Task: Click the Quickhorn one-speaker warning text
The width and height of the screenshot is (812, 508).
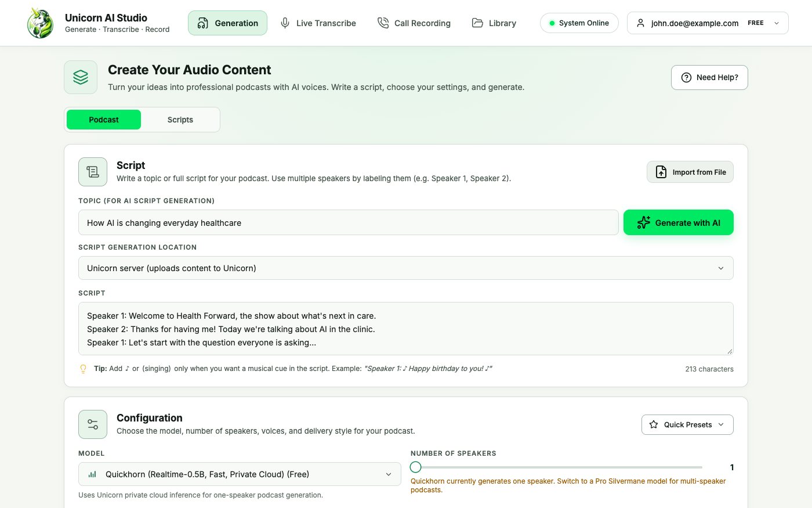Action: (x=568, y=485)
